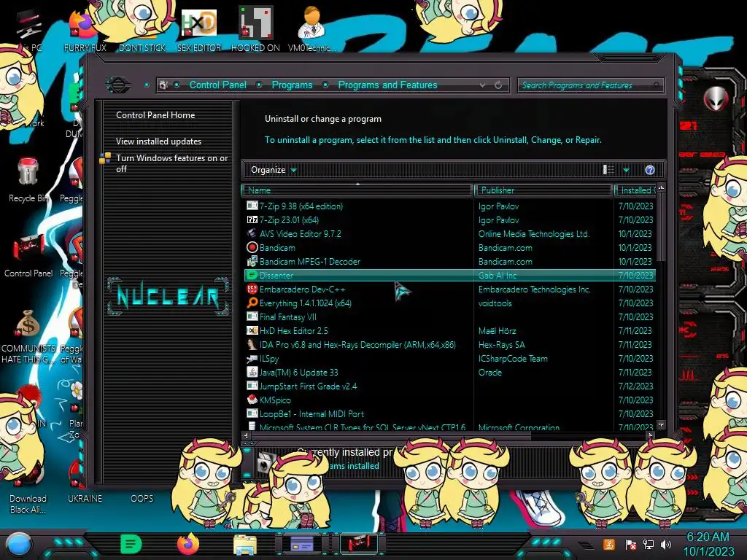Screen dimensions: 747x560
Task: Click the program list horizontal scrollbar
Action: coord(391,435)
